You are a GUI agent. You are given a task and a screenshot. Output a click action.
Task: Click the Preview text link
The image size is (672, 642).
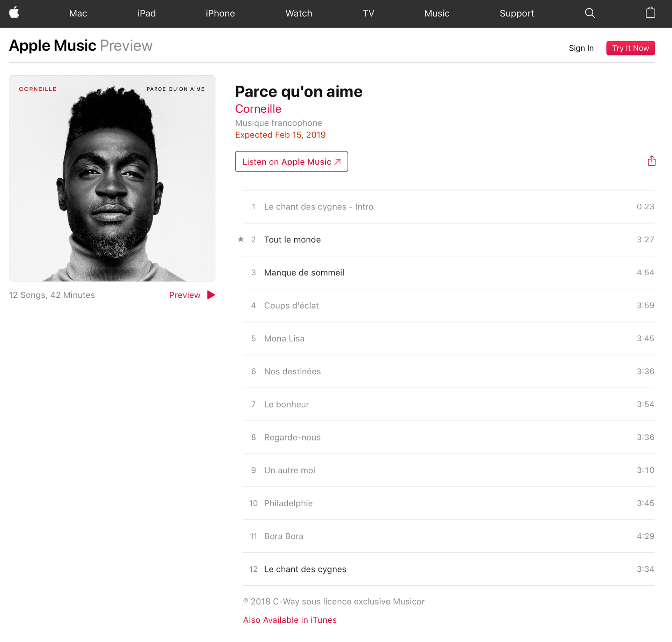pyautogui.click(x=185, y=295)
